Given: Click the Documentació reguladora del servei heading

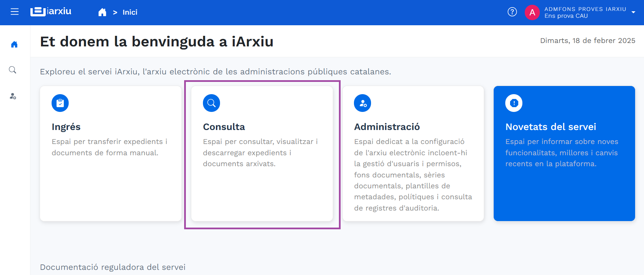Looking at the screenshot, I should coord(113,267).
